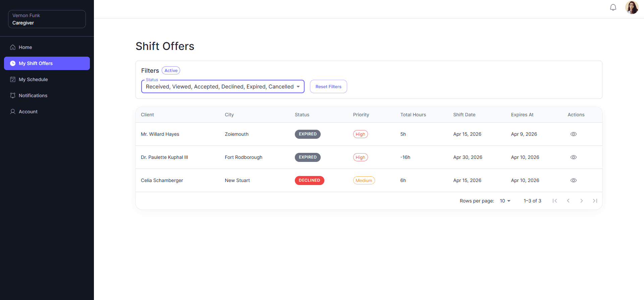Change rows per page dropdown
644x300 pixels.
coord(505,201)
